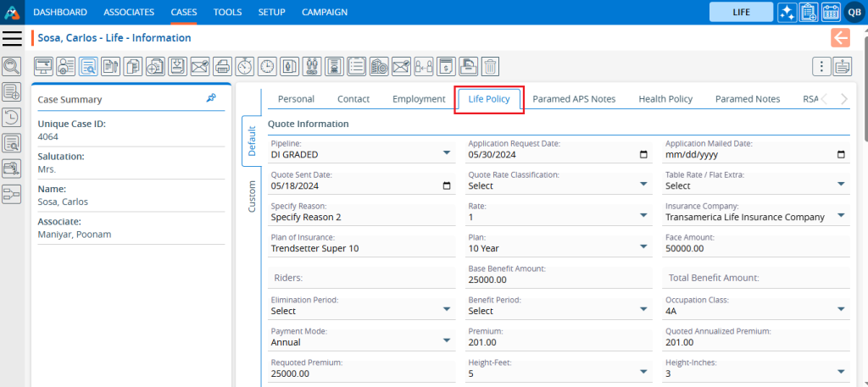
Task: Open the hamburger menu icon
Action: point(12,38)
